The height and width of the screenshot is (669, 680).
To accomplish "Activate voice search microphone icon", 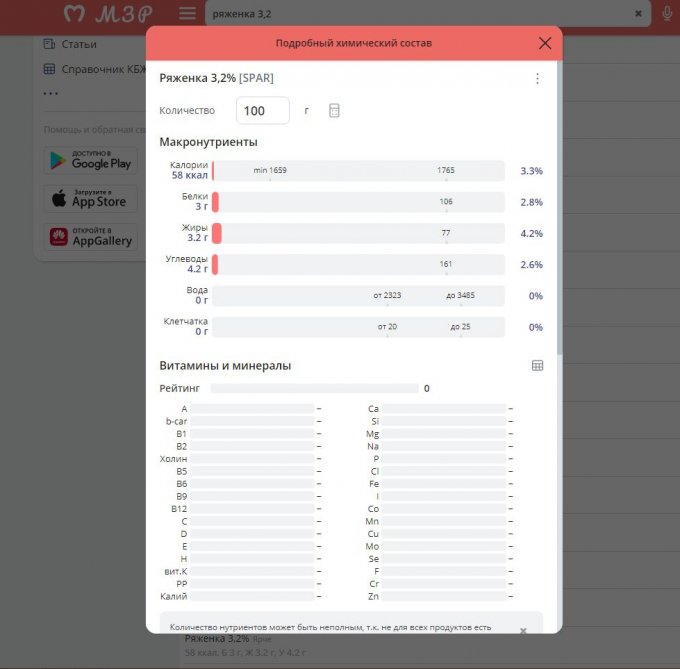I will (667, 14).
